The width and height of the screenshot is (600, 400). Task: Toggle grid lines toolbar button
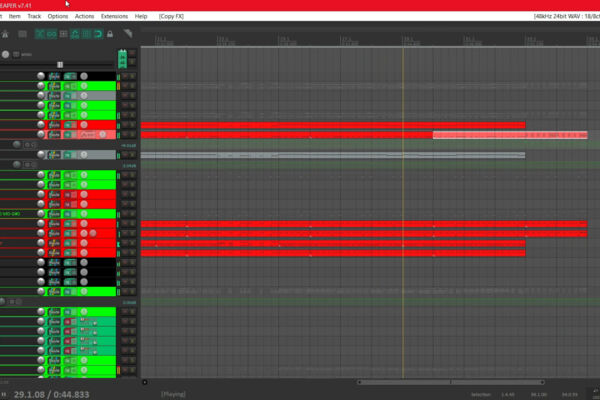87,34
